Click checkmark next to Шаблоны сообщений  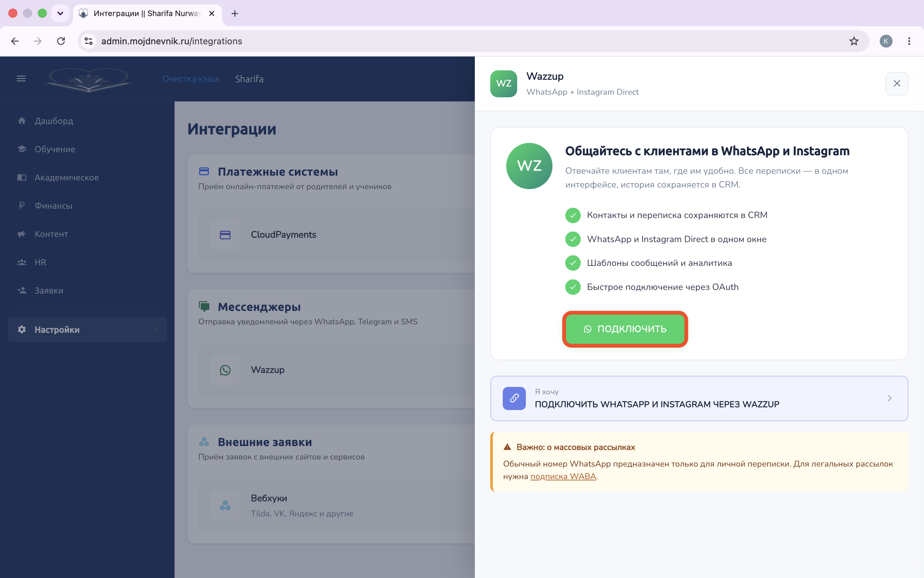573,263
